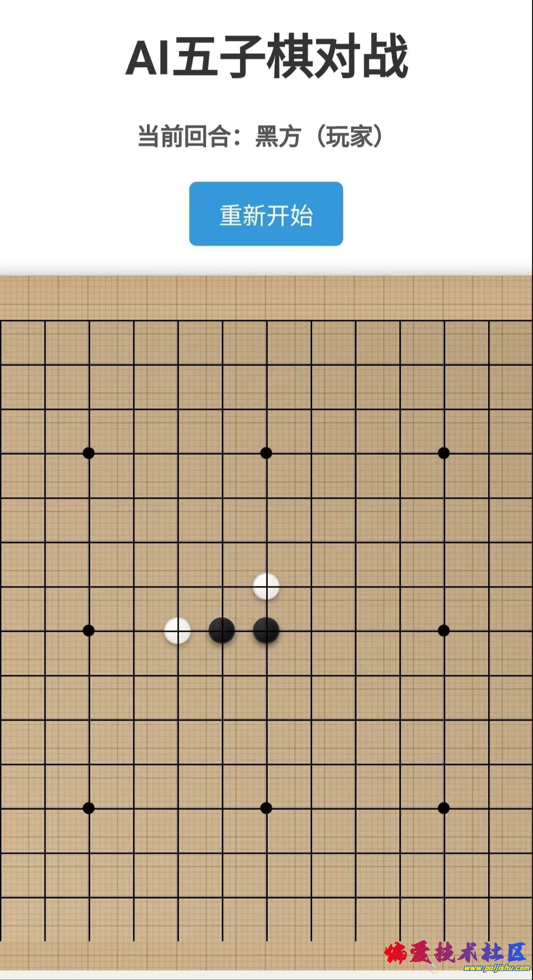Place a stone on bottom-center star point
The image size is (533, 980).
click(x=266, y=808)
